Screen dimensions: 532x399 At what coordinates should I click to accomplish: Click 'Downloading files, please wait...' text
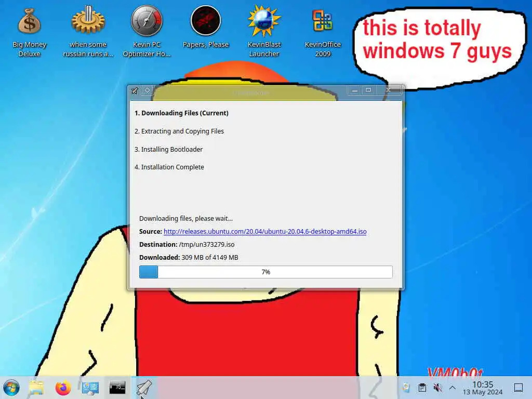point(186,219)
